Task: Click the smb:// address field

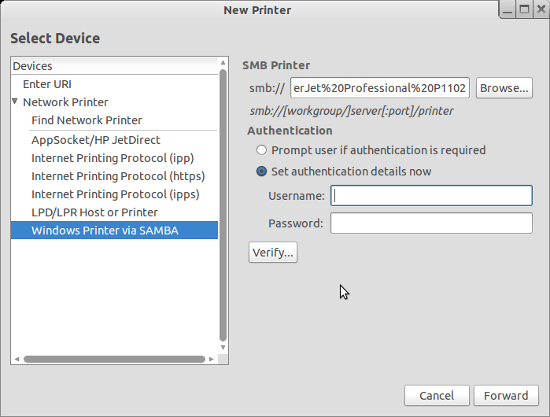Action: click(x=380, y=88)
